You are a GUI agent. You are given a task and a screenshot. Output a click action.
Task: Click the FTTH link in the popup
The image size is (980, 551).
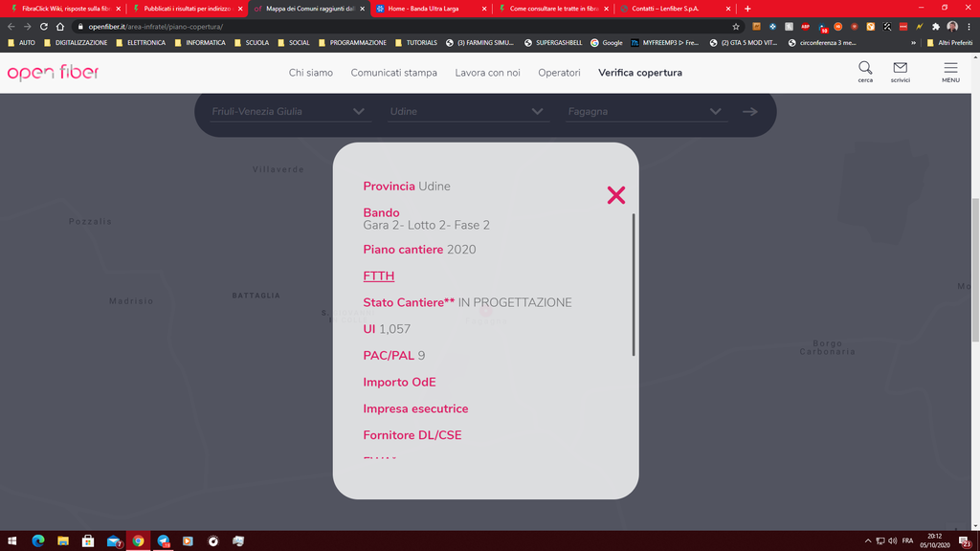click(x=379, y=276)
